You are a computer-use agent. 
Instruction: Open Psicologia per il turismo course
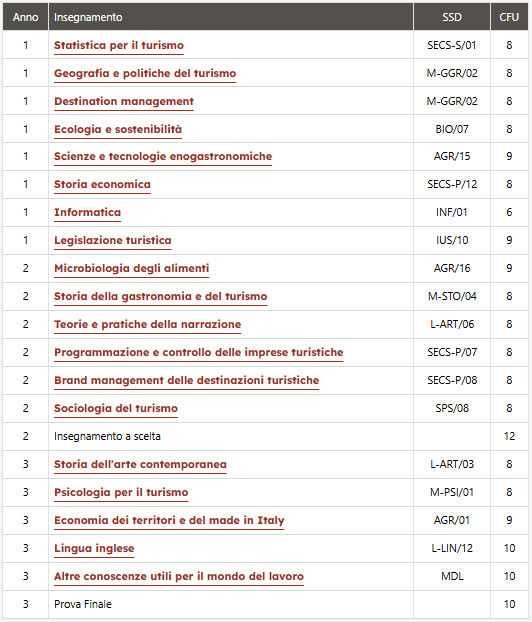point(121,492)
